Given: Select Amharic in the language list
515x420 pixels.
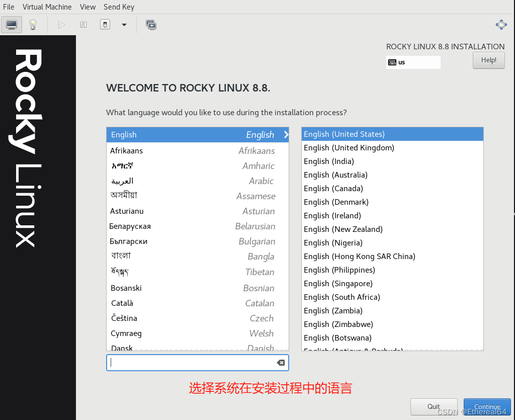Looking at the screenshot, I should 197,166.
